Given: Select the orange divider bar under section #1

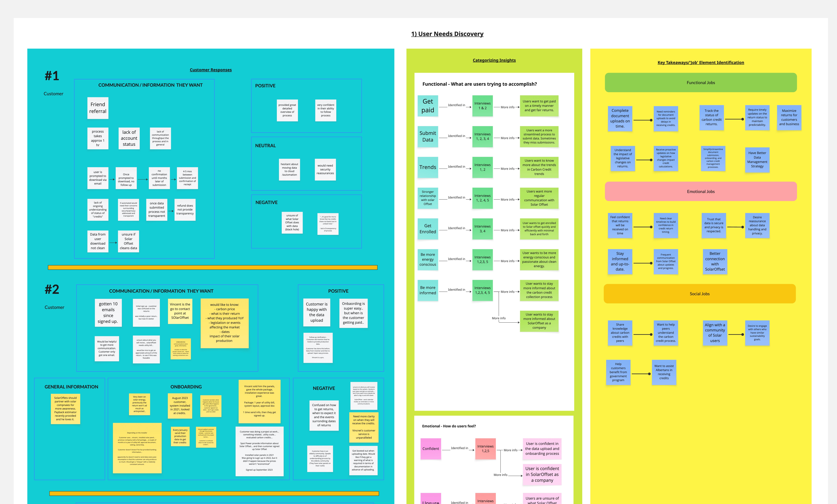Looking at the screenshot, I should [213, 268].
